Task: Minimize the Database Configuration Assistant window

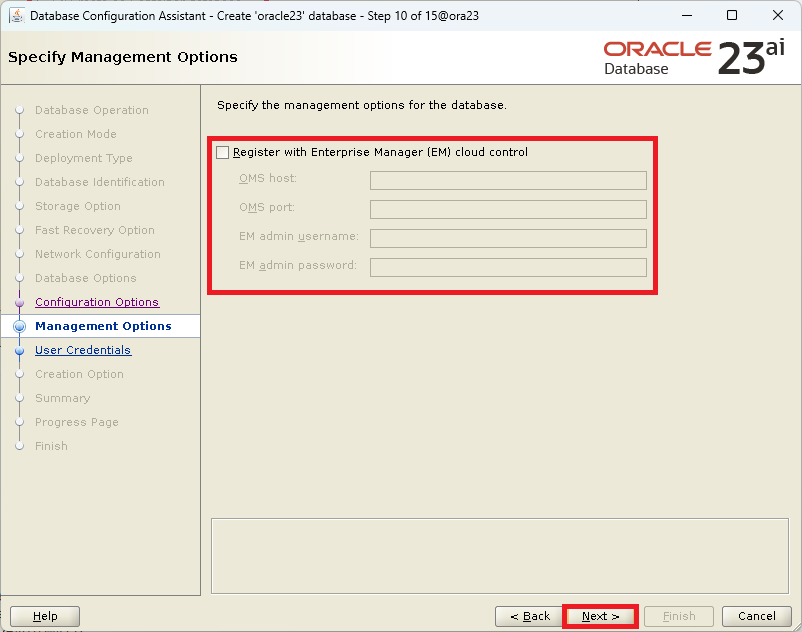Action: [x=687, y=15]
